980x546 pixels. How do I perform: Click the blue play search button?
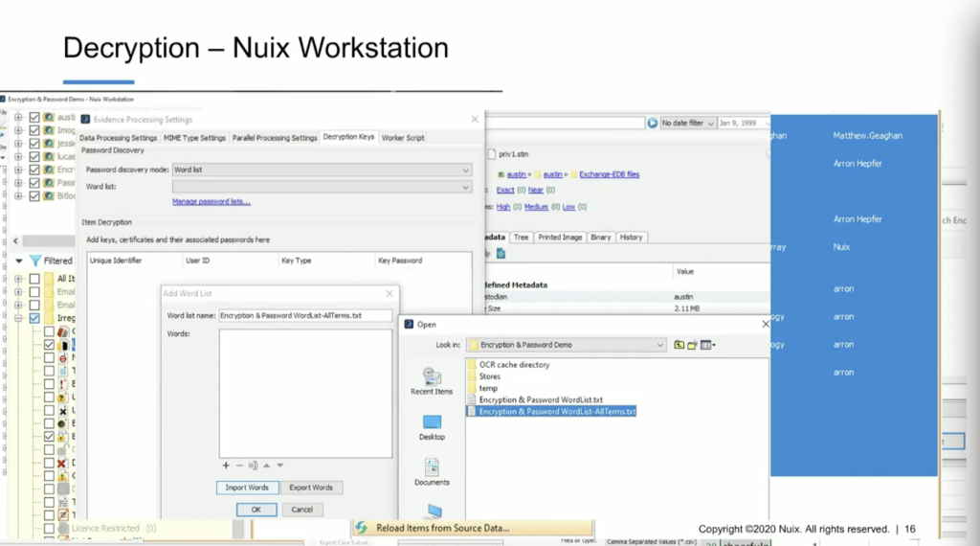pos(652,124)
